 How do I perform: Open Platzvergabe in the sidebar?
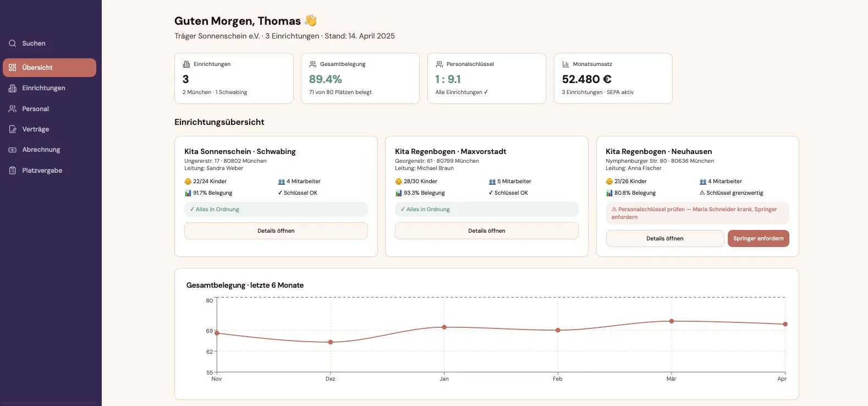pyautogui.click(x=50, y=171)
